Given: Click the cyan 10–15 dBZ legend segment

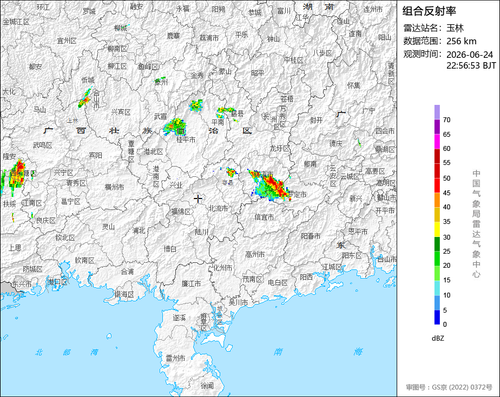Looking at the screenshot, I should click(437, 288).
